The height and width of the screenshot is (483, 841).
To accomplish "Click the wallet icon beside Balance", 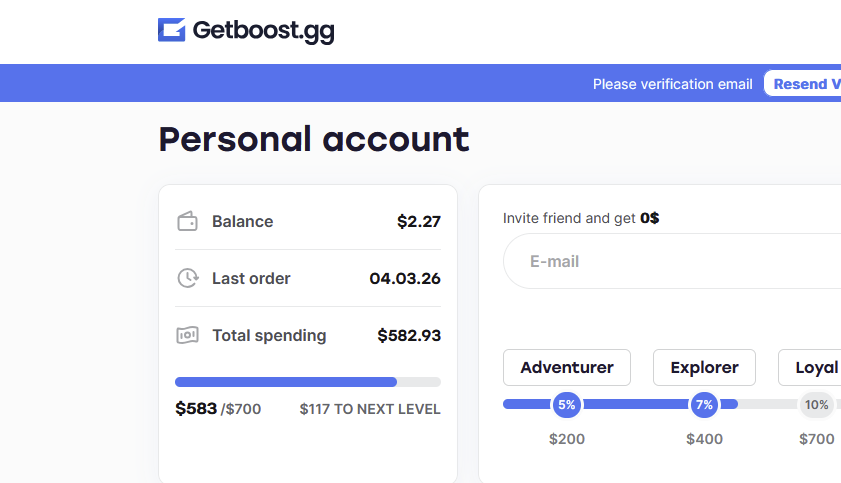I will coord(187,221).
